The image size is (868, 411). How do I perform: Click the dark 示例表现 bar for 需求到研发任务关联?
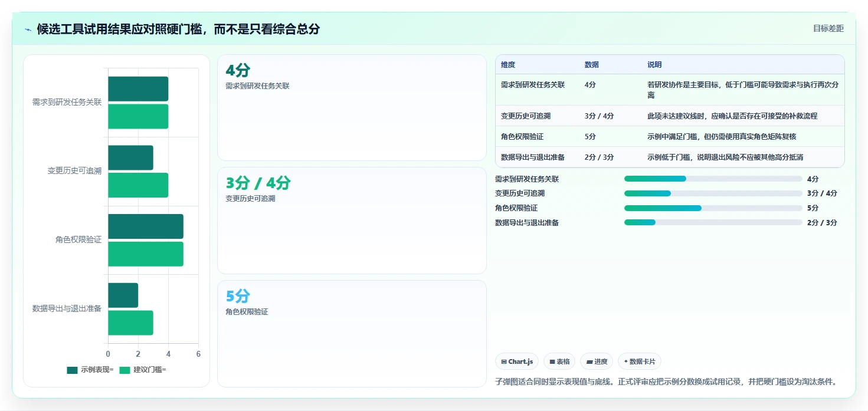(x=138, y=88)
